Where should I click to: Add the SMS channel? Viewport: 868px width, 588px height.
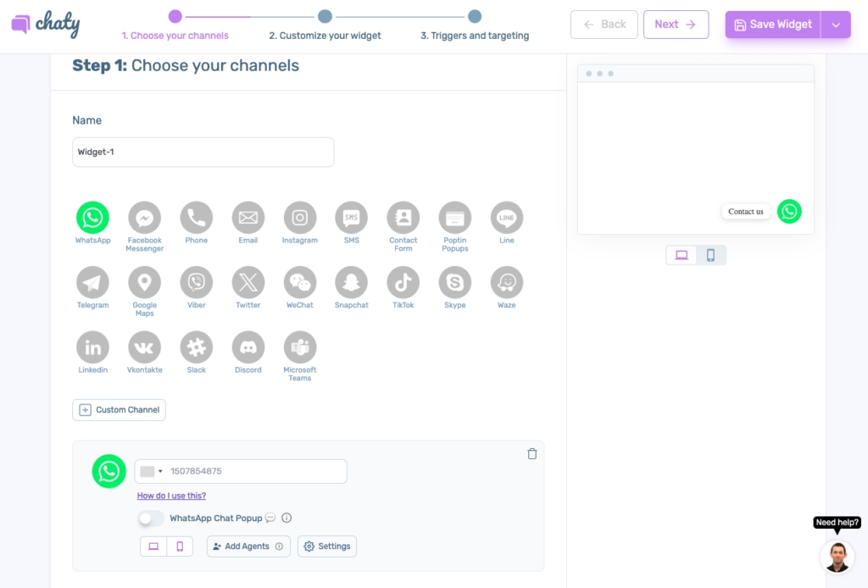click(x=352, y=218)
